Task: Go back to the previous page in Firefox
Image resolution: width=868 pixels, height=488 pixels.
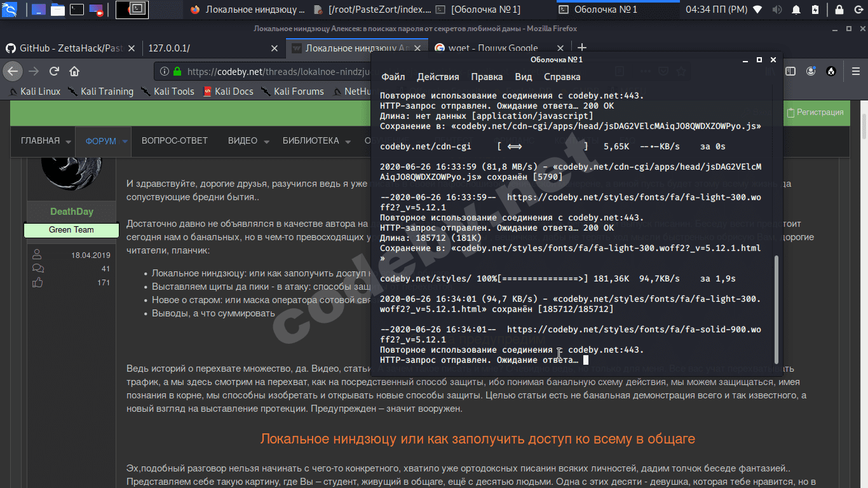Action: pyautogui.click(x=13, y=71)
